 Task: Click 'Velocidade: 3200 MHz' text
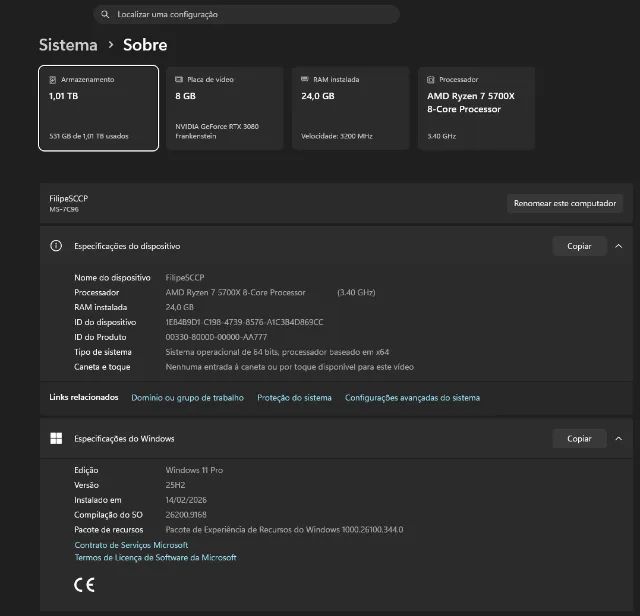tap(337, 136)
